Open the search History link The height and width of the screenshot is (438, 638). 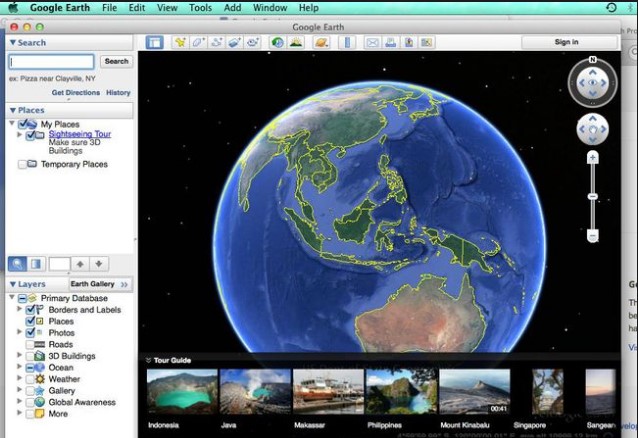(x=118, y=92)
